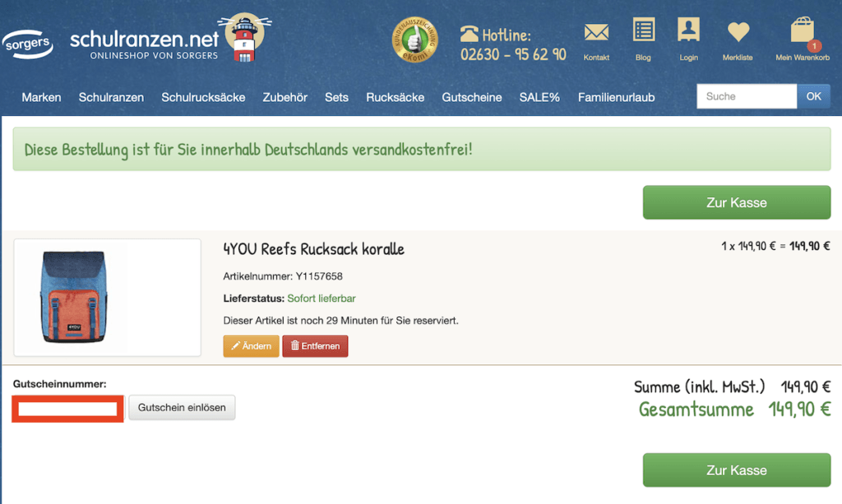Click the Ändern button
Screen dimensions: 842x504
point(251,346)
